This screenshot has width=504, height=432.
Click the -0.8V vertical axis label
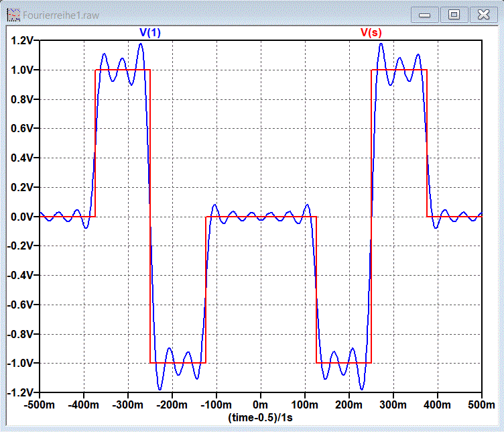(x=20, y=334)
